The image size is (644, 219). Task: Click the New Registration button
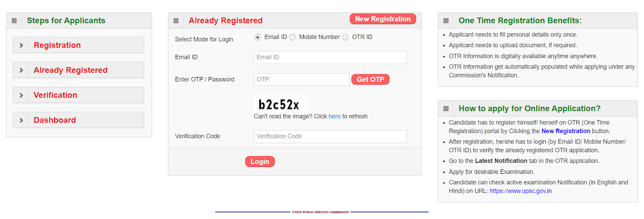(x=383, y=19)
